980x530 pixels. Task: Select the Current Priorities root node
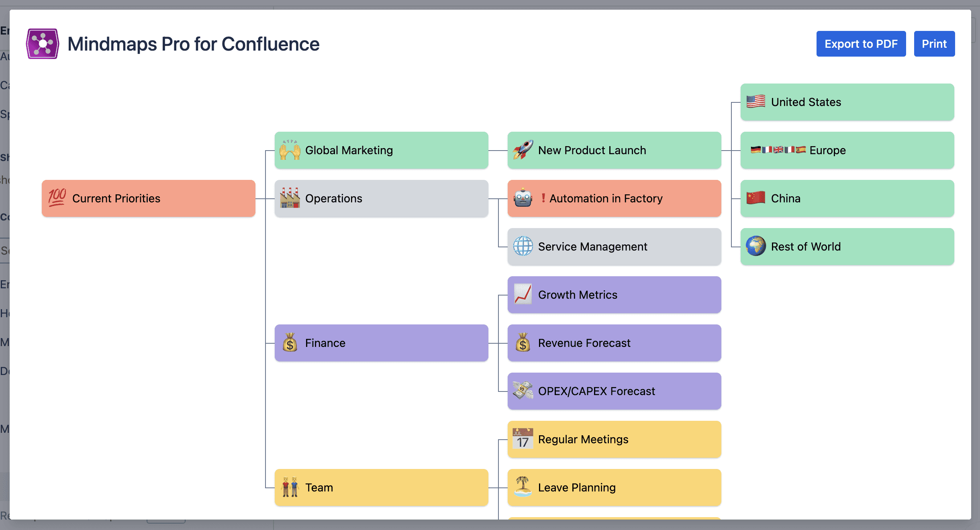pyautogui.click(x=149, y=198)
